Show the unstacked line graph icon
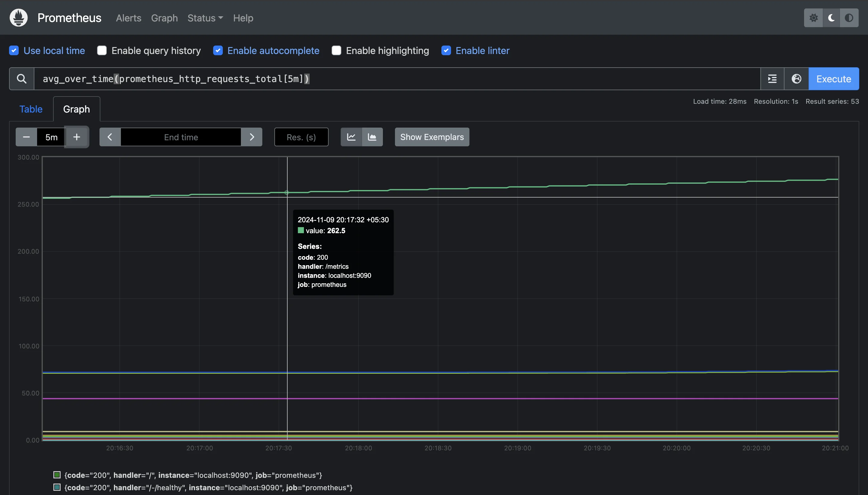868x495 pixels. (351, 137)
